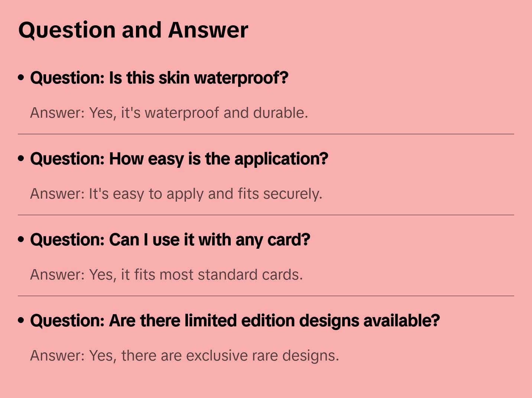Click the bullet before the card question
532x398 pixels.
point(21,240)
